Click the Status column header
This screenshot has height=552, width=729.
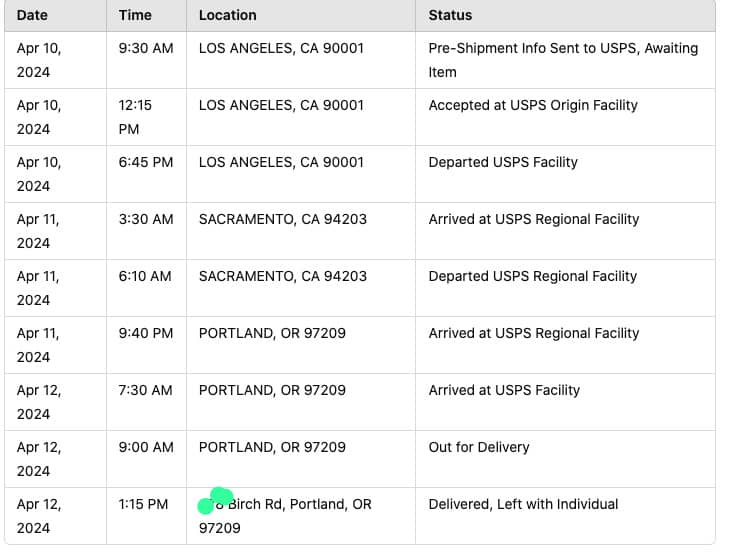450,15
